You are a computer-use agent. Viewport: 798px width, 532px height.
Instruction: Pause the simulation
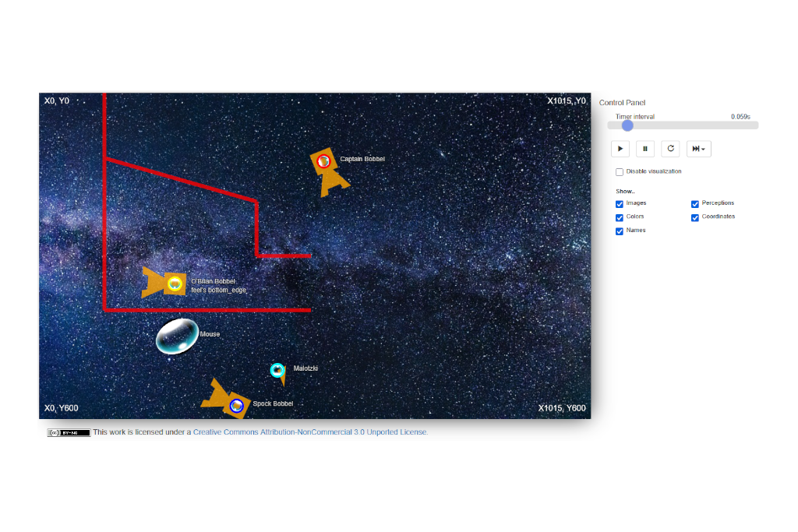click(645, 149)
